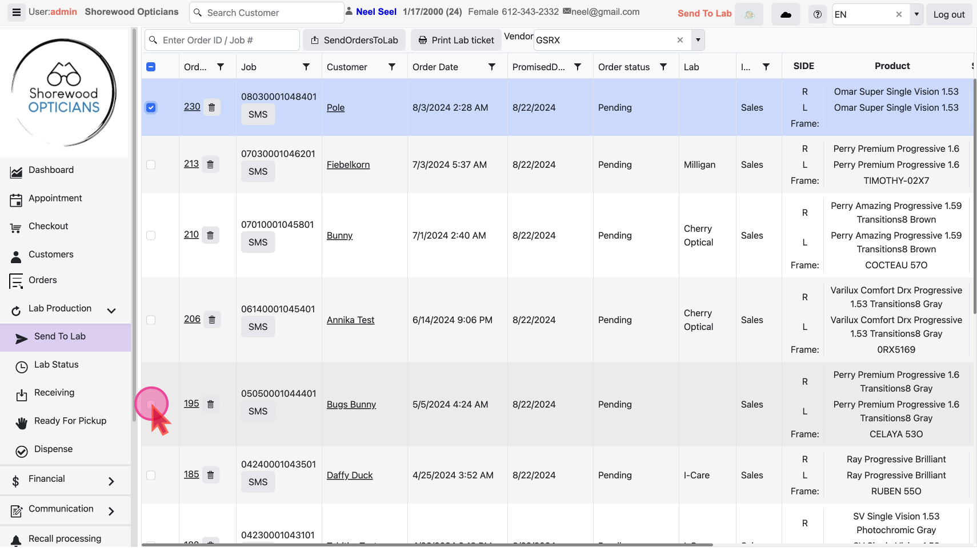Image resolution: width=977 pixels, height=560 pixels.
Task: Click the horizontal scrollbar below table
Action: [427, 545]
